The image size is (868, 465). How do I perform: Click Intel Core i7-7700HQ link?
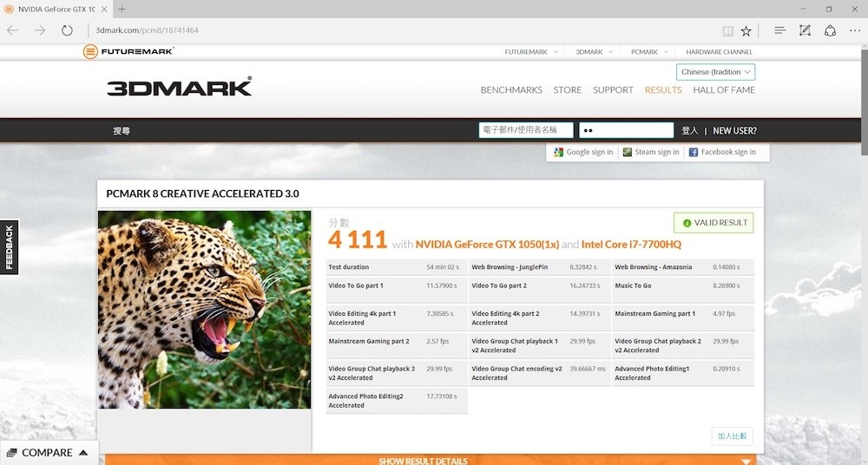pos(631,244)
